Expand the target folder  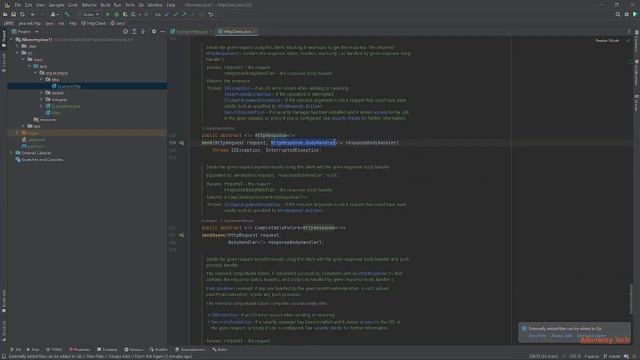[18, 133]
